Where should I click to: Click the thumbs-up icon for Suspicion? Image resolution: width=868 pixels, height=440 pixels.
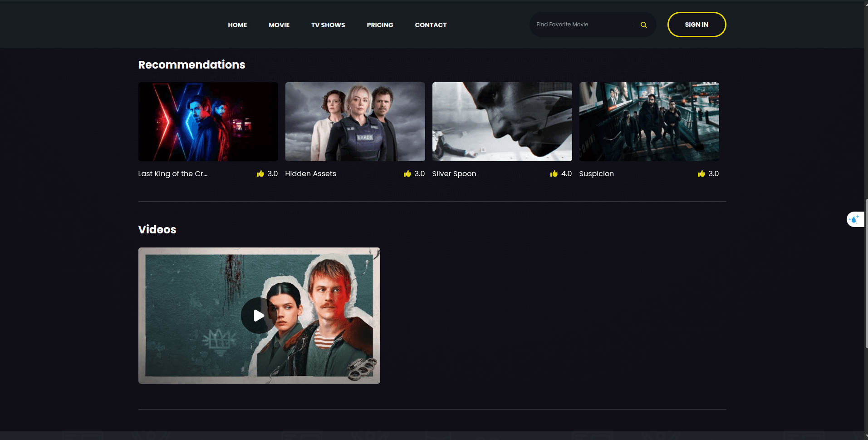tap(701, 173)
